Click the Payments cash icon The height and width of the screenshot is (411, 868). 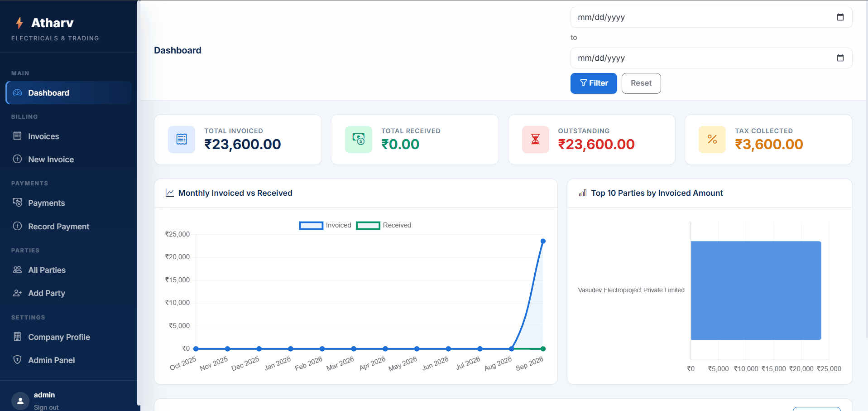[17, 203]
